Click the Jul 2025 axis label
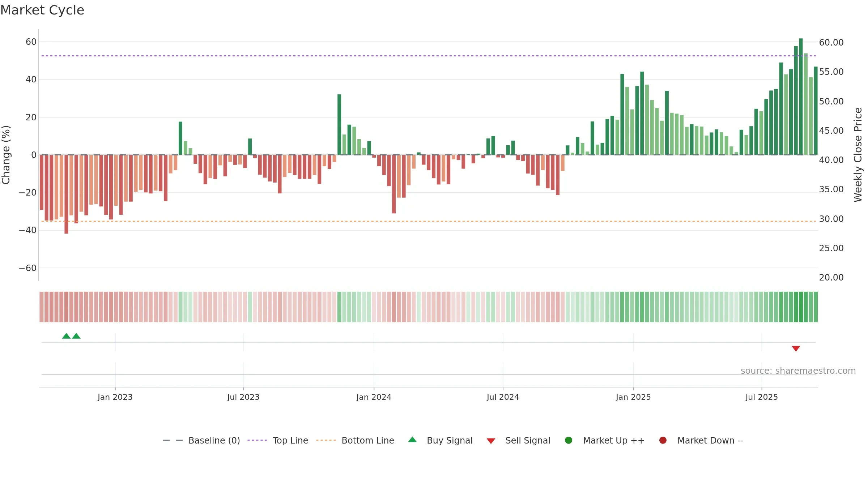 (x=762, y=397)
